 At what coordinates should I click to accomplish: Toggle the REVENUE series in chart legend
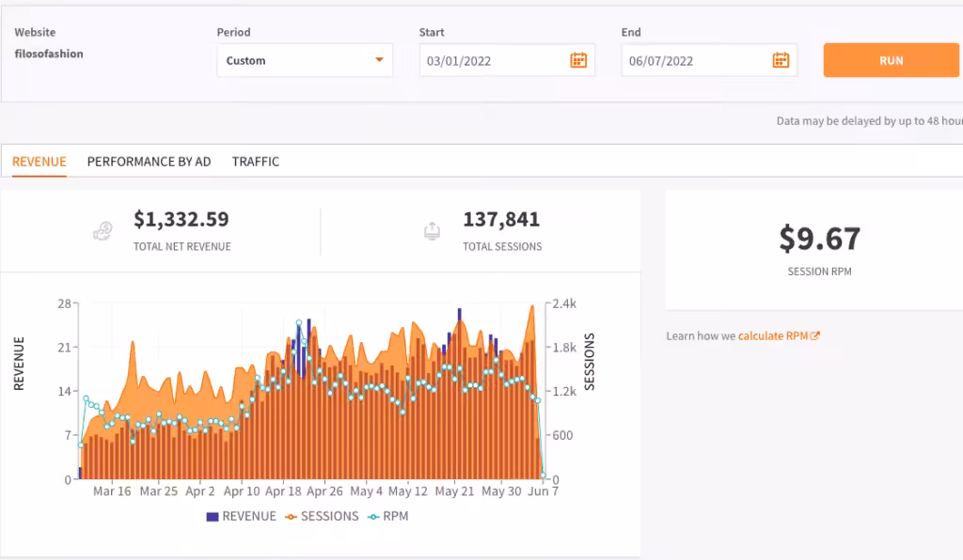[x=242, y=517]
